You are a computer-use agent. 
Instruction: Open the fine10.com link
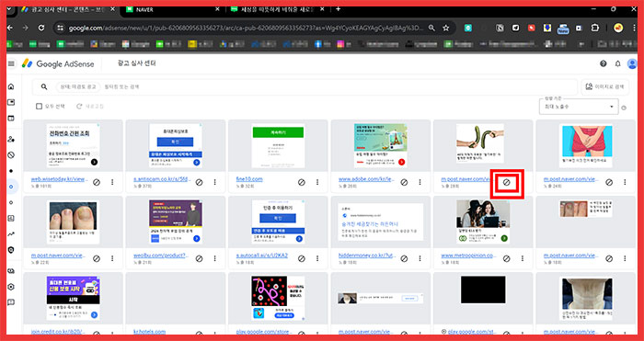tap(249, 179)
